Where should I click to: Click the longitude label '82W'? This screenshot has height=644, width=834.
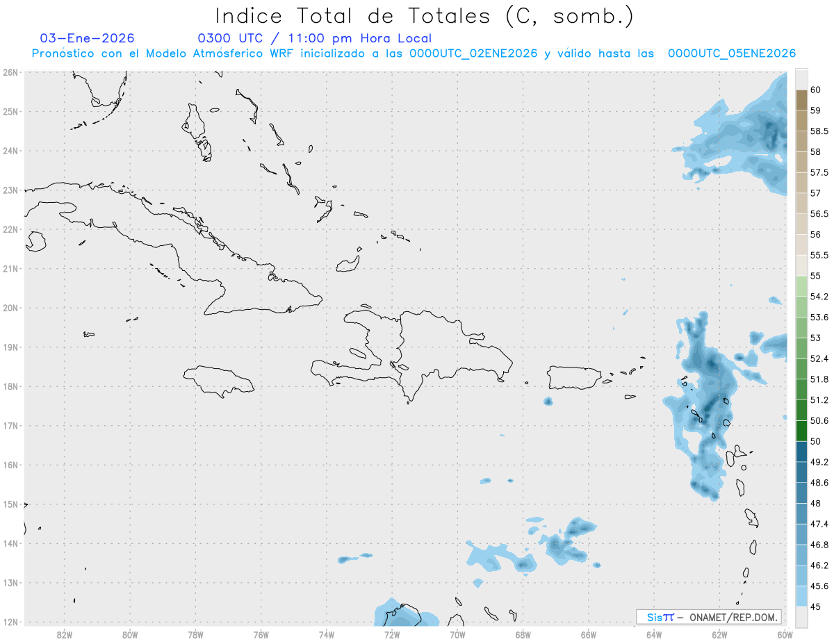[x=65, y=635]
